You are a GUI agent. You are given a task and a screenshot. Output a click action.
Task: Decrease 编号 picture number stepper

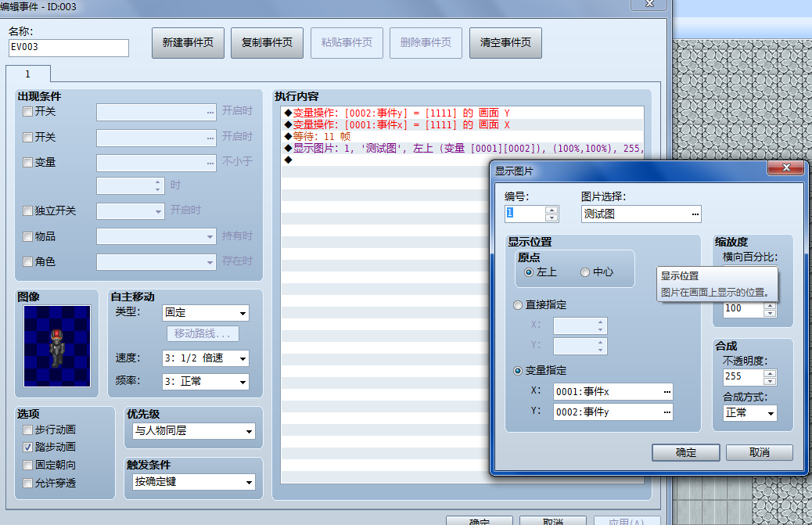coord(552,218)
